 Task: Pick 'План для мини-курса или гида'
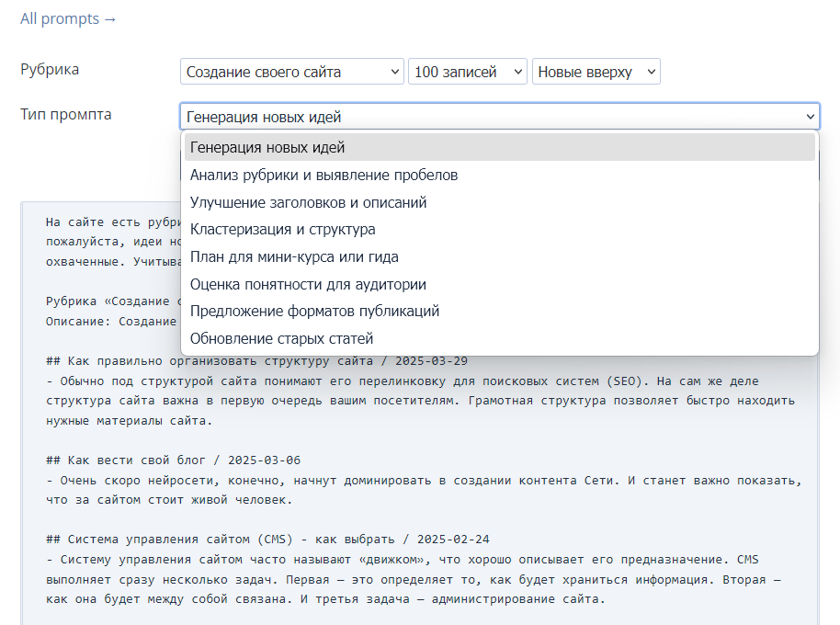click(x=500, y=257)
